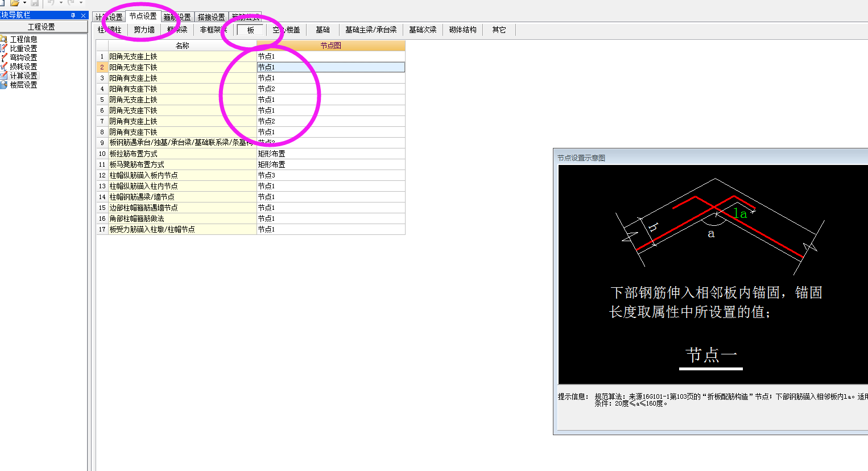Switch to the 箍筋公式 tab
This screenshot has height=471, width=868.
pyautogui.click(x=245, y=17)
